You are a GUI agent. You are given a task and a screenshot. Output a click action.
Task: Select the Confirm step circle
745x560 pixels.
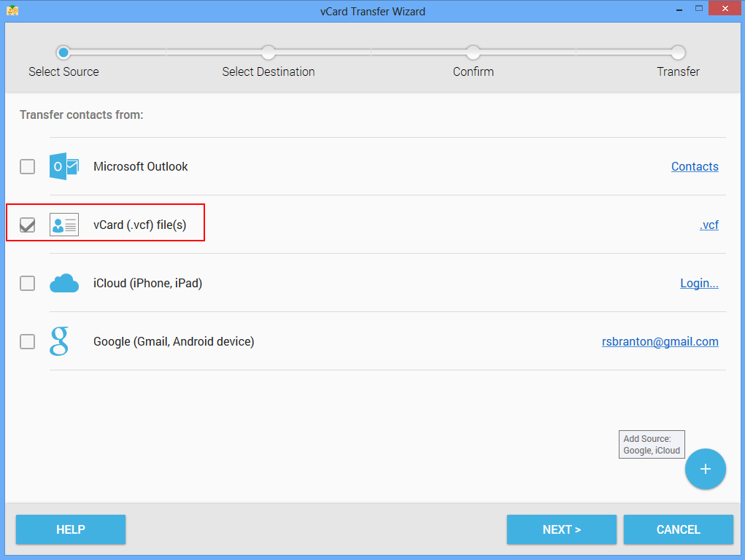pyautogui.click(x=473, y=52)
